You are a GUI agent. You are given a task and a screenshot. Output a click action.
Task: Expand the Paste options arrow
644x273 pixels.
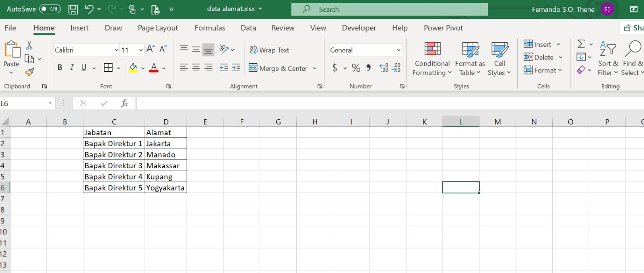[x=11, y=73]
